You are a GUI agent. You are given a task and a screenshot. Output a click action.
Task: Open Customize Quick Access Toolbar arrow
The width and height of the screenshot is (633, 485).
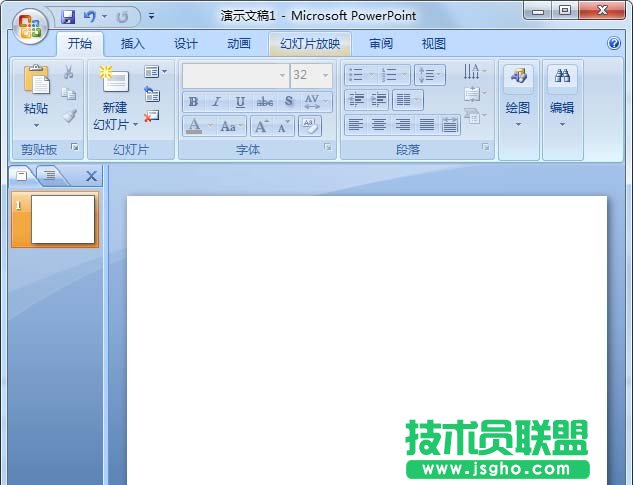[x=151, y=17]
